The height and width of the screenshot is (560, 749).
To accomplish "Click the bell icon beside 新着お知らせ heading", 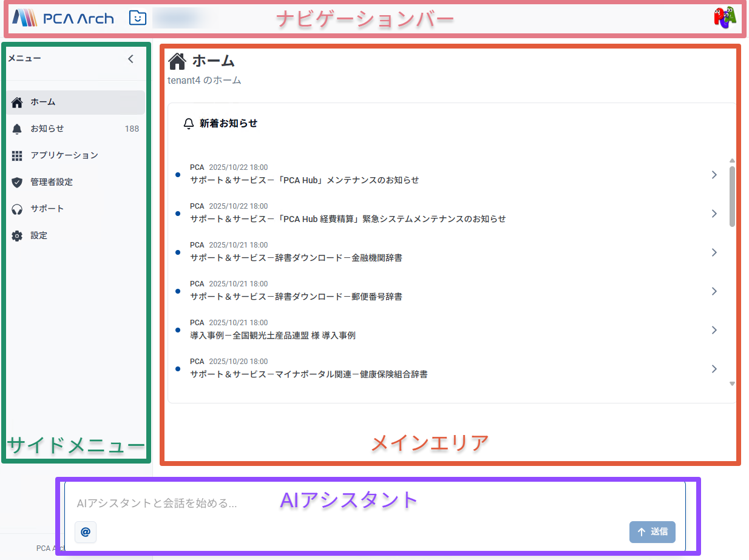I will [x=189, y=123].
